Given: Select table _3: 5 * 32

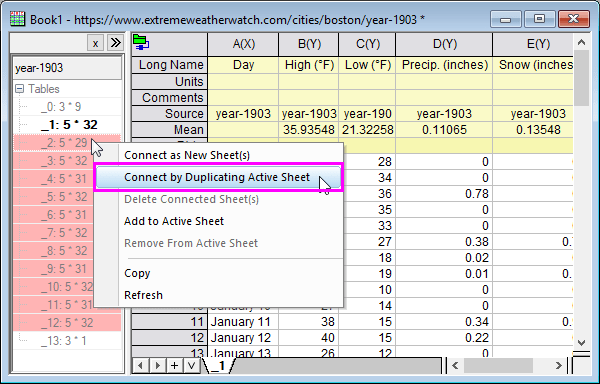Looking at the screenshot, I should (64, 161).
